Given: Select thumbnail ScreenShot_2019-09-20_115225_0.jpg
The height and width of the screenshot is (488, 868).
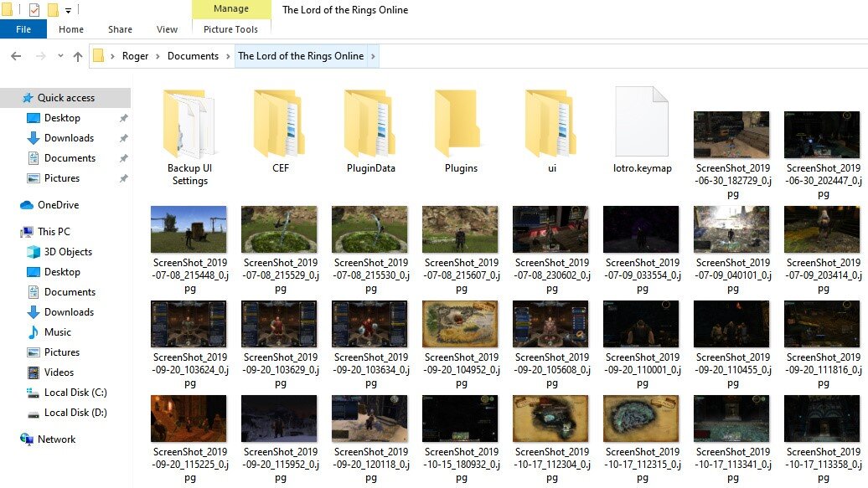Looking at the screenshot, I should pyautogui.click(x=189, y=419).
